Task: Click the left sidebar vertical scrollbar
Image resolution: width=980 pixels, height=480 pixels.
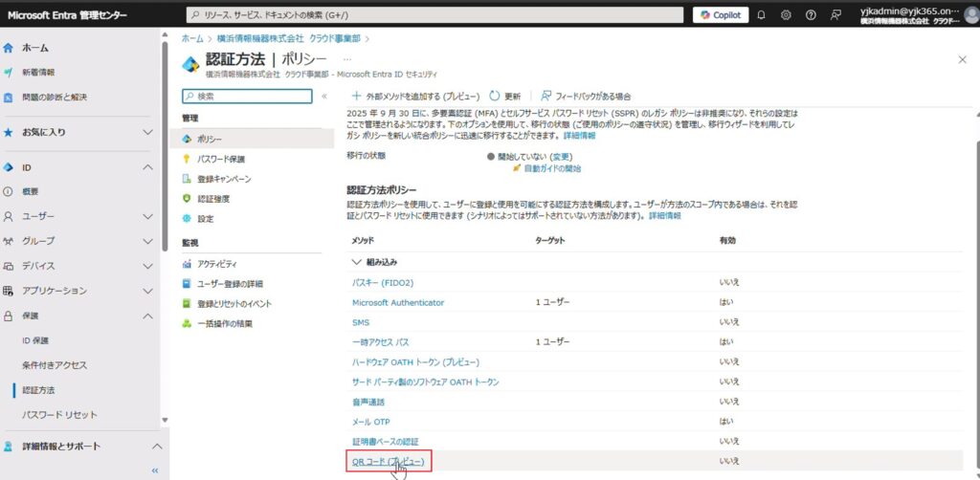Action: tap(165, 146)
